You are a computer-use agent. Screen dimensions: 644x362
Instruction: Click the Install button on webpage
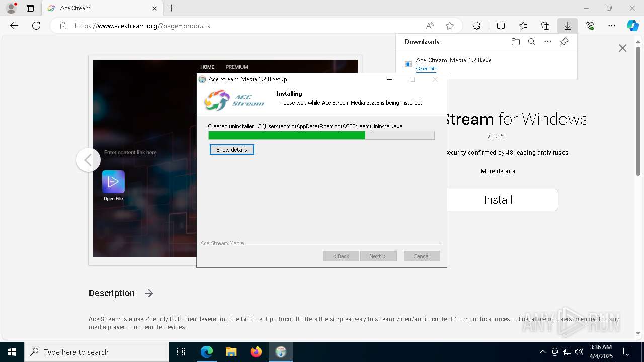coord(498,200)
